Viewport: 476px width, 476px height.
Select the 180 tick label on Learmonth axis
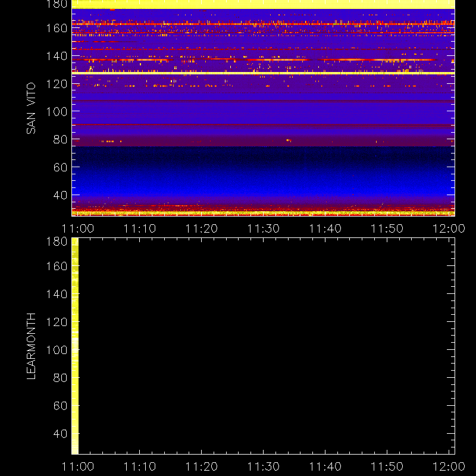coord(57,242)
